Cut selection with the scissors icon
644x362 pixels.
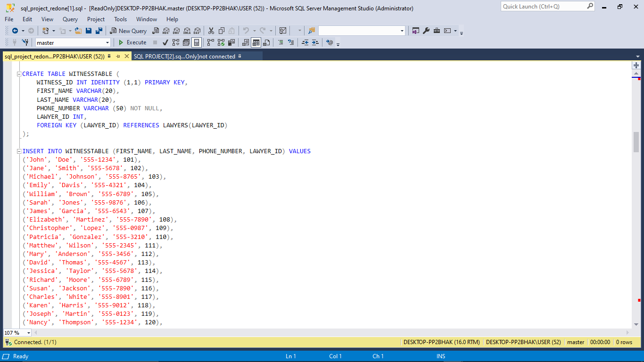(x=211, y=31)
